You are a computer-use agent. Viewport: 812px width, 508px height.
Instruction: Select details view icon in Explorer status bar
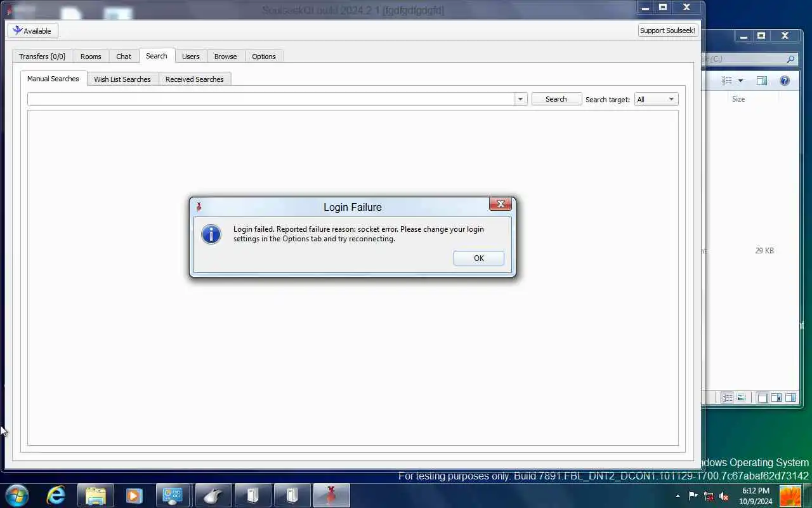[728, 398]
